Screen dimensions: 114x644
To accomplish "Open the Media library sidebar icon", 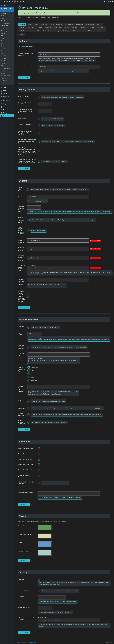I will (x=2, y=91).
